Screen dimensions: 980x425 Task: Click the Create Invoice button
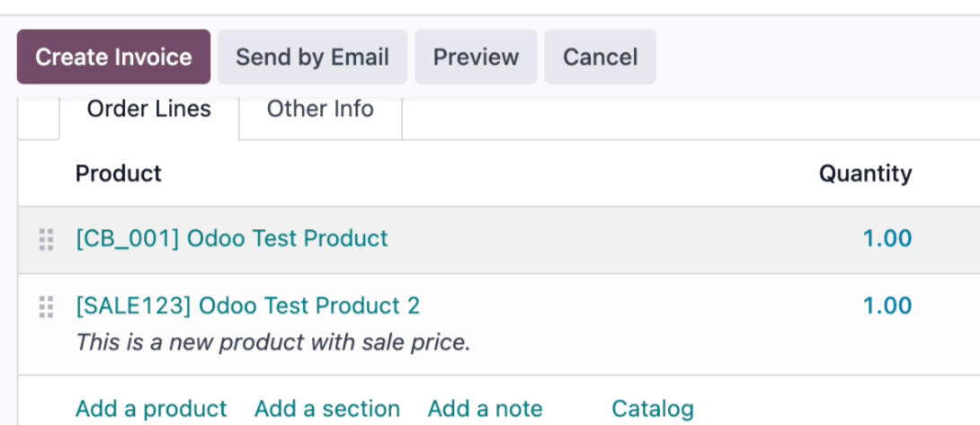[113, 58]
